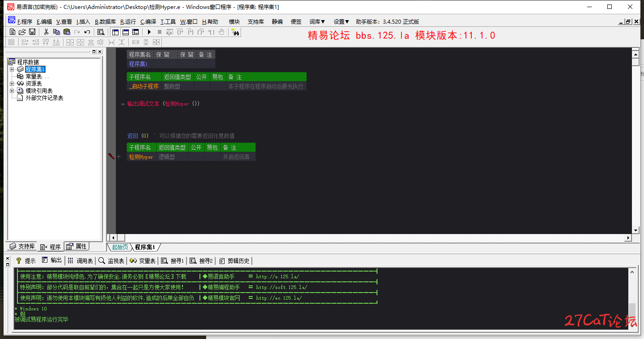This screenshot has height=339, width=644.
Task: Click the same width and height icon
Action: [x=156, y=42]
